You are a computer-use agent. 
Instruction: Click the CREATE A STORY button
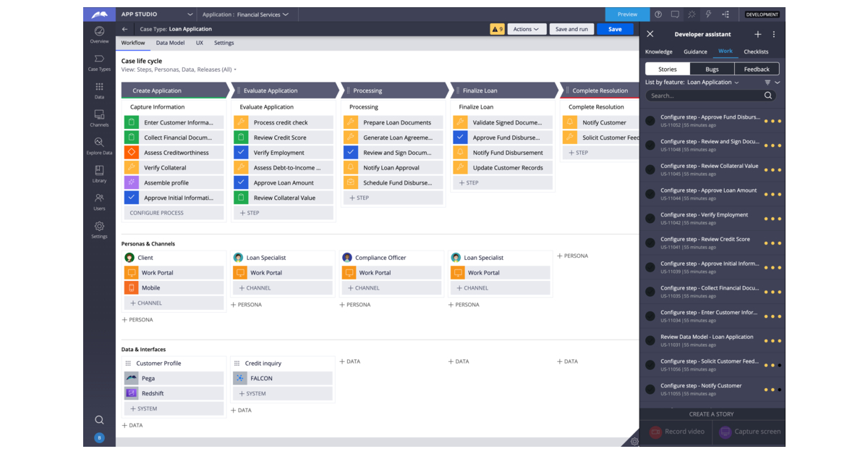point(712,413)
